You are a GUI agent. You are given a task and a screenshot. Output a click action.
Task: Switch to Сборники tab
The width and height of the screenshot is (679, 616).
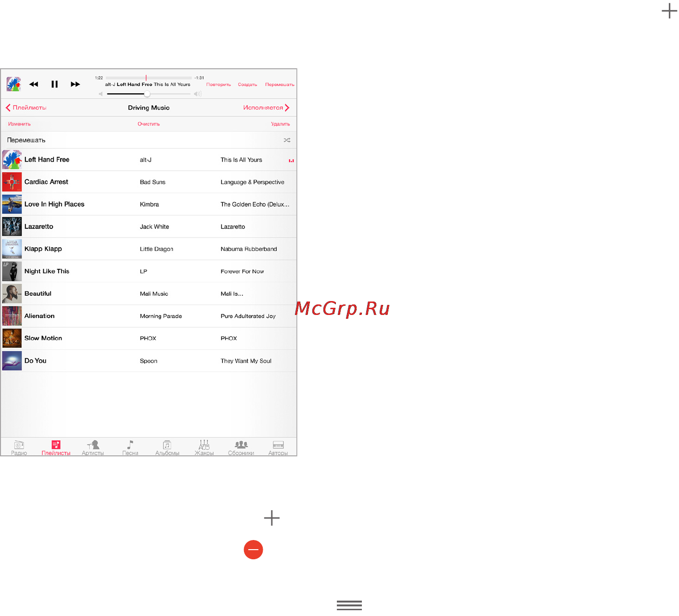(x=241, y=448)
